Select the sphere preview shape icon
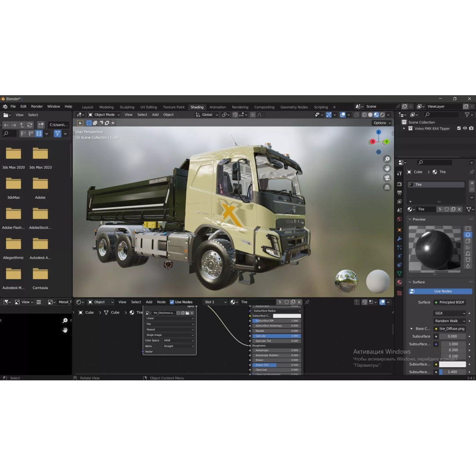 (468, 235)
